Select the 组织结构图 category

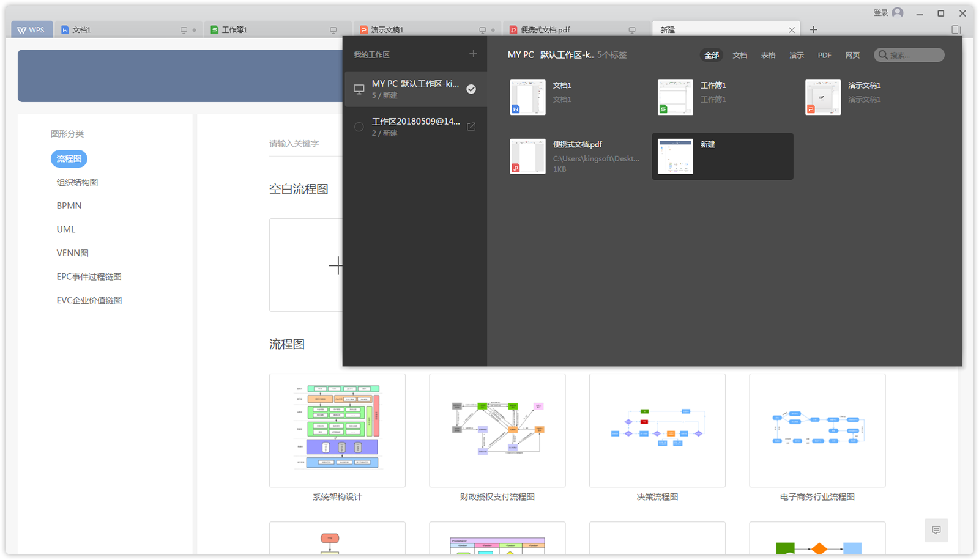click(x=77, y=182)
